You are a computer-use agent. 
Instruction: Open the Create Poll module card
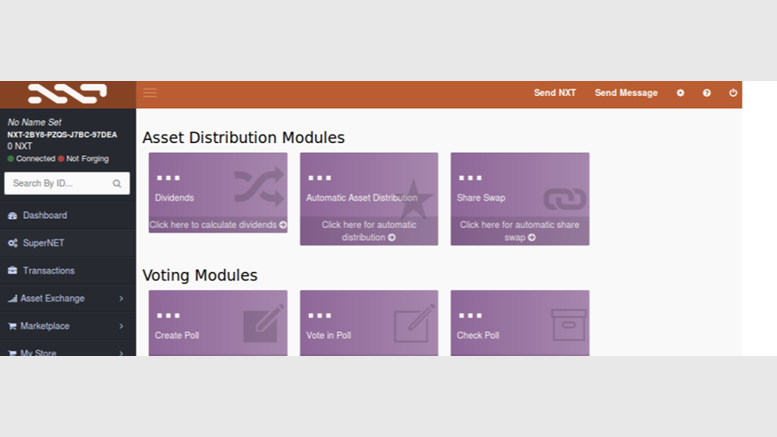point(218,323)
